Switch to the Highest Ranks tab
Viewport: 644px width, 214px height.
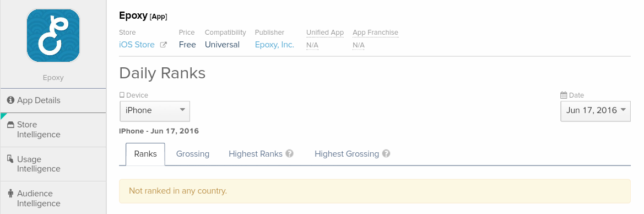pos(256,154)
